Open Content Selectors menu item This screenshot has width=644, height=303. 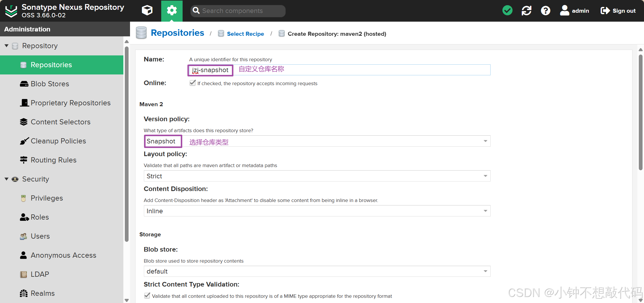coord(62,122)
